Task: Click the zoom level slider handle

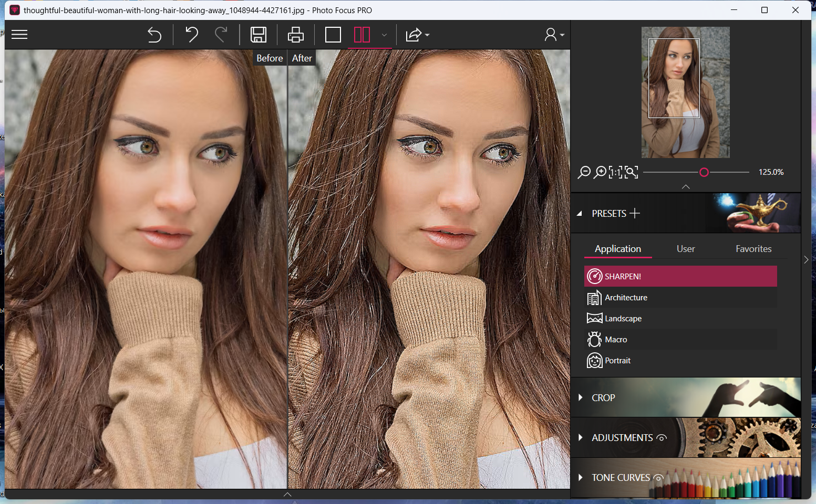Action: coord(704,172)
